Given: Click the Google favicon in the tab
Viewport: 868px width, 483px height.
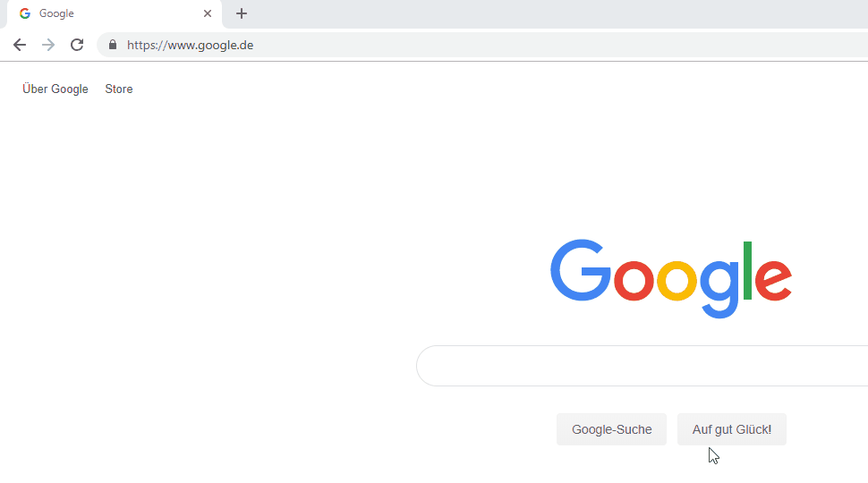Looking at the screenshot, I should [25, 13].
